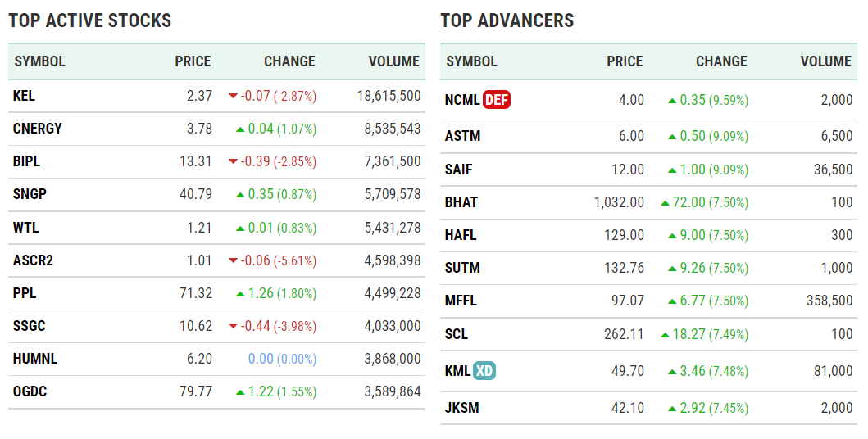The height and width of the screenshot is (439, 868).
Task: Select the JKSM symbol in top advancers
Action: [x=461, y=408]
